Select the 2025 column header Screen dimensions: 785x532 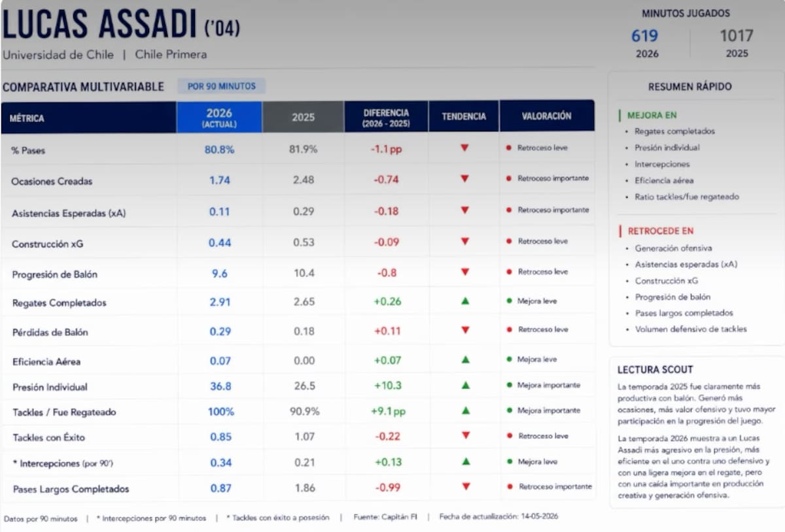(303, 117)
